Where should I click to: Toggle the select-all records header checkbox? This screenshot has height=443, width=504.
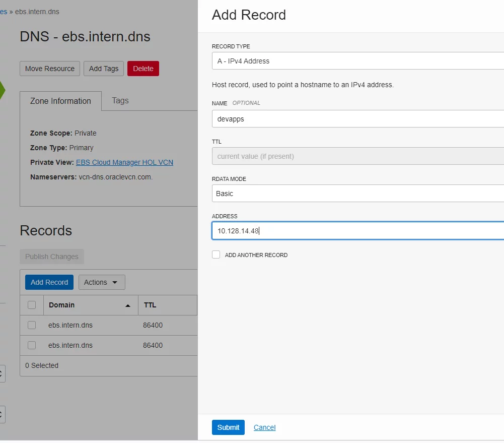(x=32, y=305)
